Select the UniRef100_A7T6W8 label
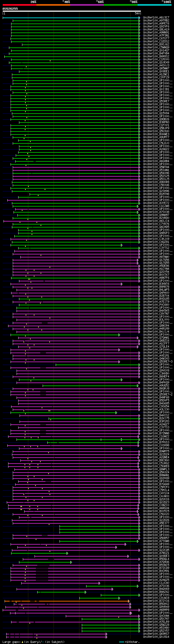Screen dimensions: 174x644 pos(156,541)
